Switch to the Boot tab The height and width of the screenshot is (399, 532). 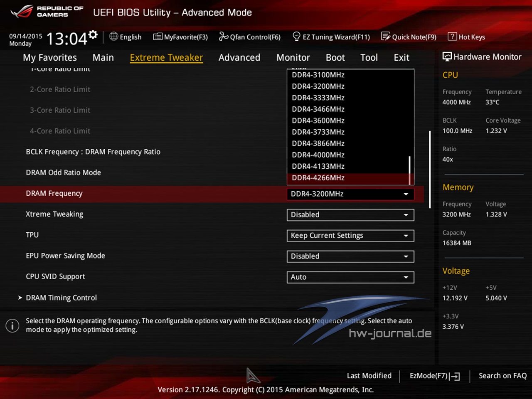[x=335, y=57]
